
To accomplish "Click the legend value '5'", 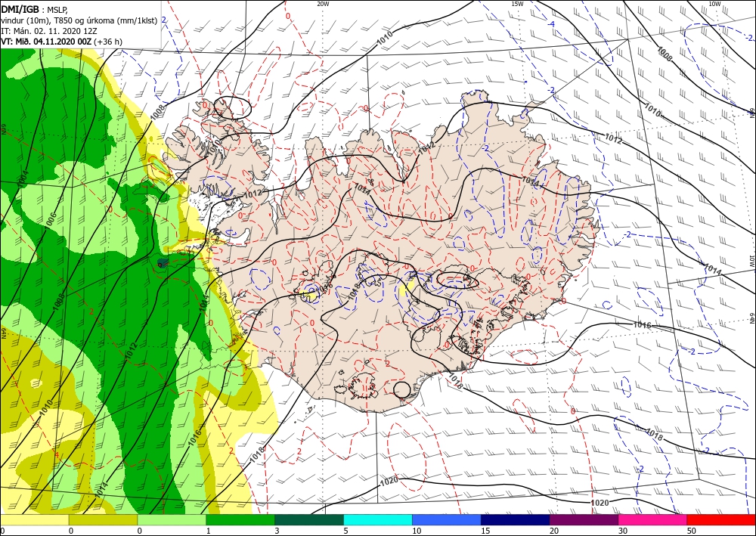I will coord(345,531).
